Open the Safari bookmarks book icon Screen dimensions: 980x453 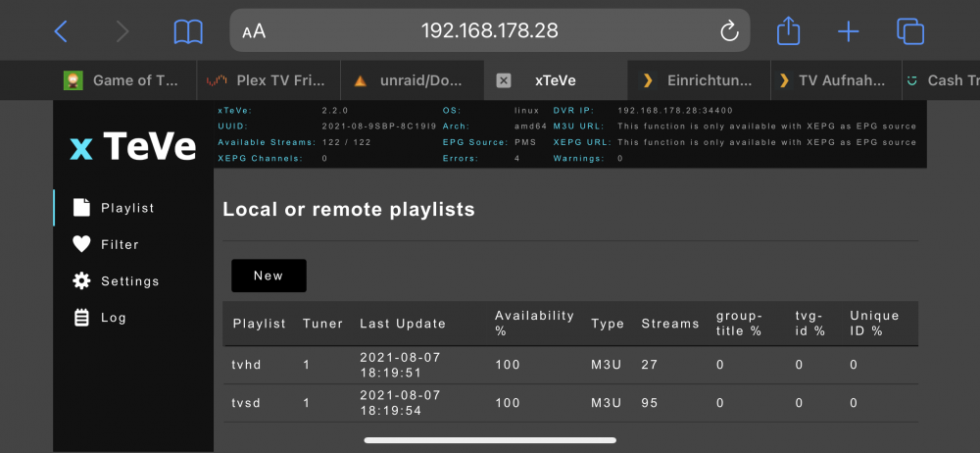[188, 30]
